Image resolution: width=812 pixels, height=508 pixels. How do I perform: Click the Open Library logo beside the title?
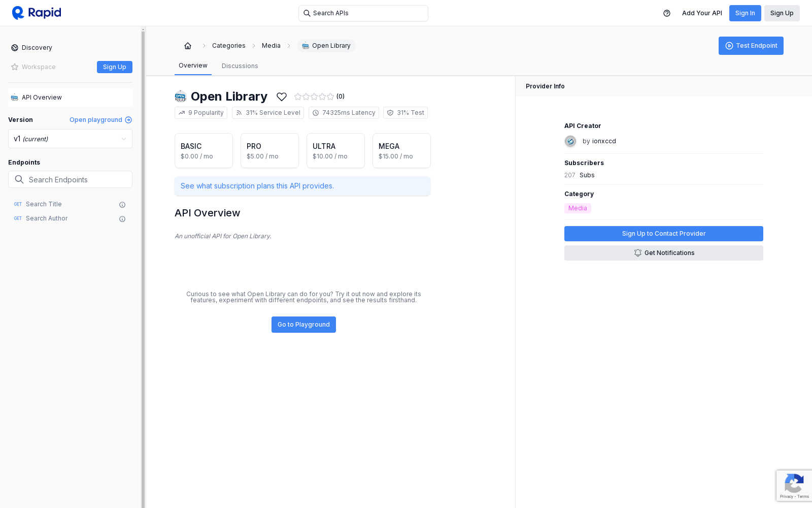click(181, 97)
